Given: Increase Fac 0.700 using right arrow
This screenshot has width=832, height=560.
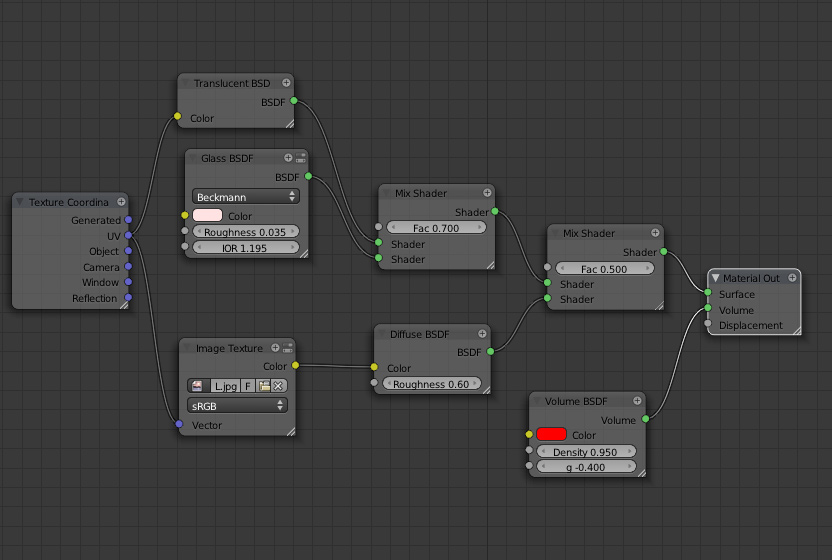Looking at the screenshot, I should [x=480, y=228].
